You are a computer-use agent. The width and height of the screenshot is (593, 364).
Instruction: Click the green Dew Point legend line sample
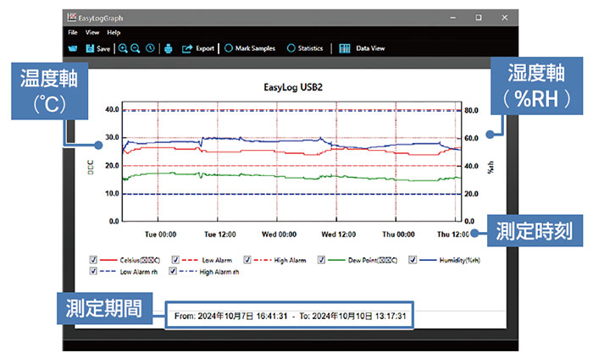pyautogui.click(x=336, y=260)
